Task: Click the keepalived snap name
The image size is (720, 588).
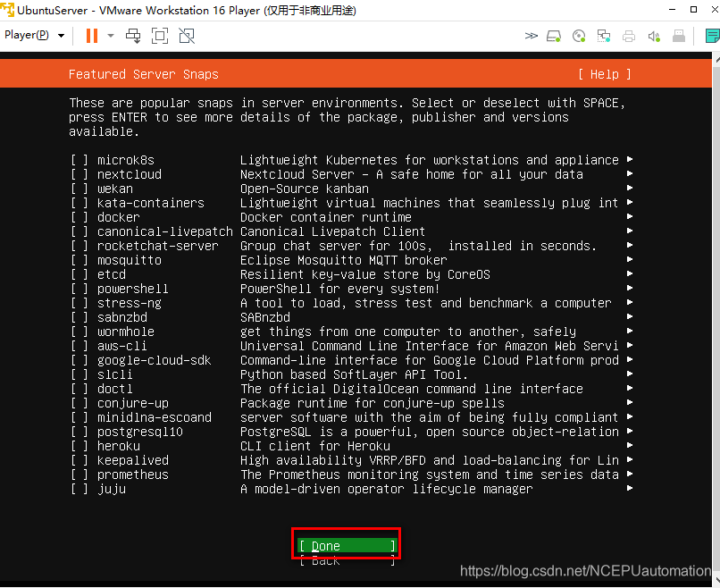Action: click(x=133, y=460)
